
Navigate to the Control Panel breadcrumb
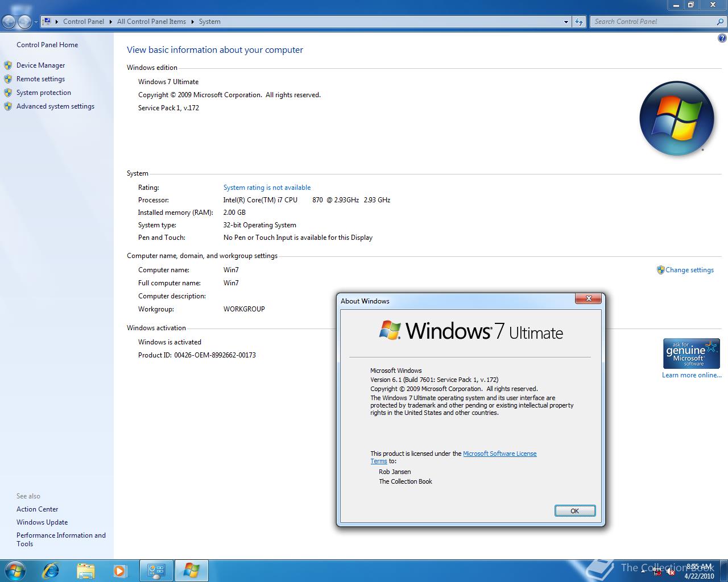tap(84, 22)
